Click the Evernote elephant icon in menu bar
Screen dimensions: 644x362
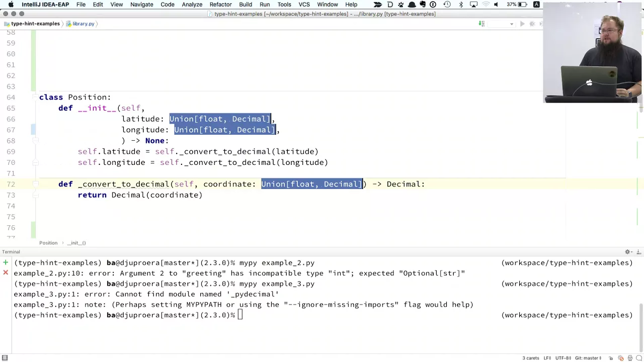pos(423,5)
